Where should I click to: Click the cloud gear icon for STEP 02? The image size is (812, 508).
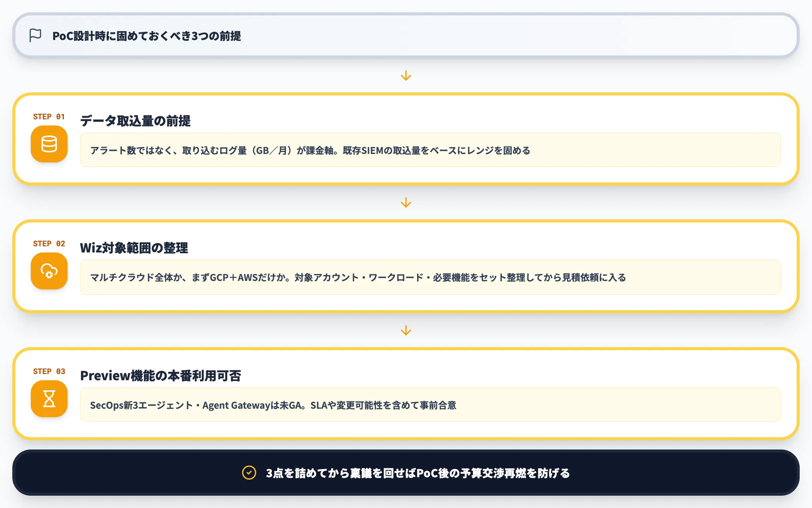coord(49,272)
